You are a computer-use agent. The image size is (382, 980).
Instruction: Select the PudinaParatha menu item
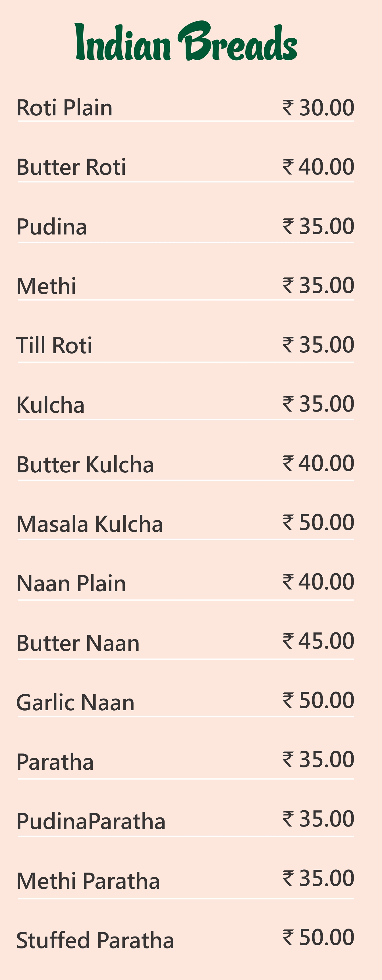91,821
